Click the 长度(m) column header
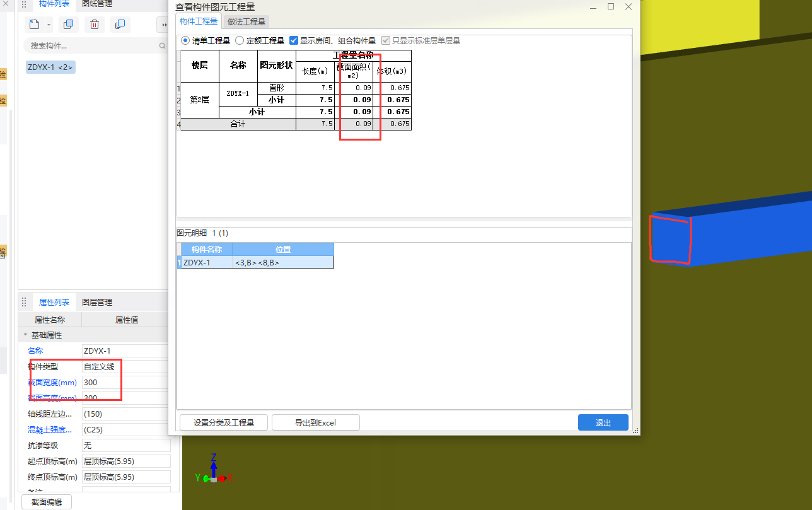Viewport: 812px width, 510px height. tap(315, 71)
